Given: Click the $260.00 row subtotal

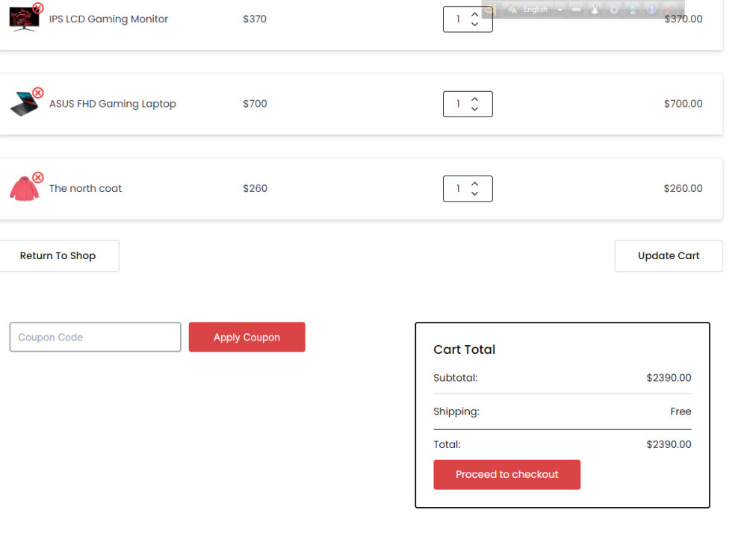Looking at the screenshot, I should pyautogui.click(x=684, y=189).
